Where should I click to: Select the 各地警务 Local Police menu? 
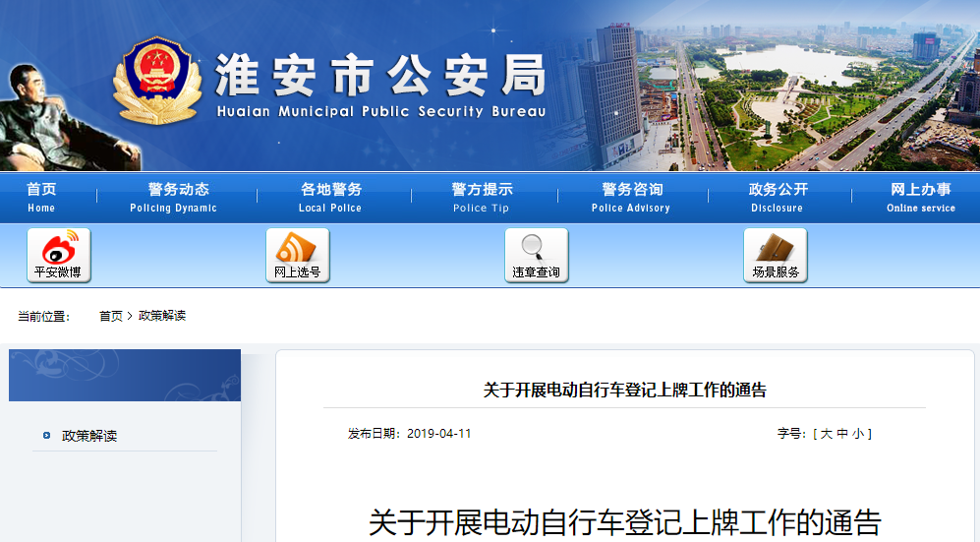[330, 197]
